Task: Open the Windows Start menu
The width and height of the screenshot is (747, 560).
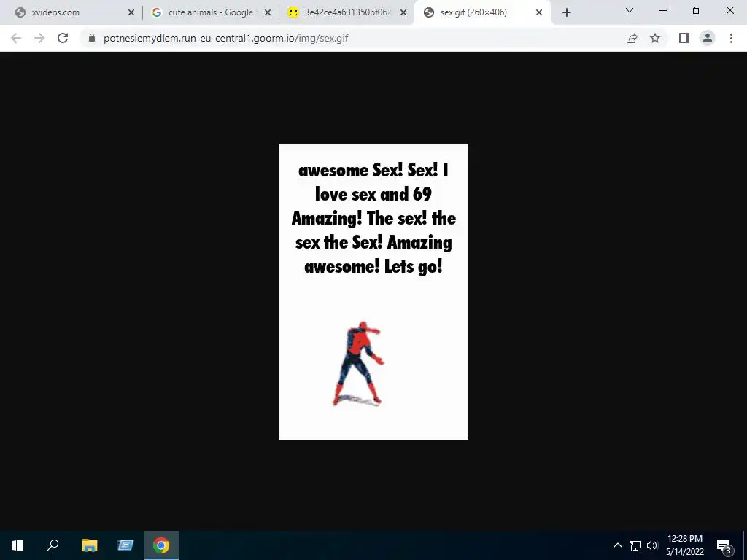Action: (x=18, y=545)
